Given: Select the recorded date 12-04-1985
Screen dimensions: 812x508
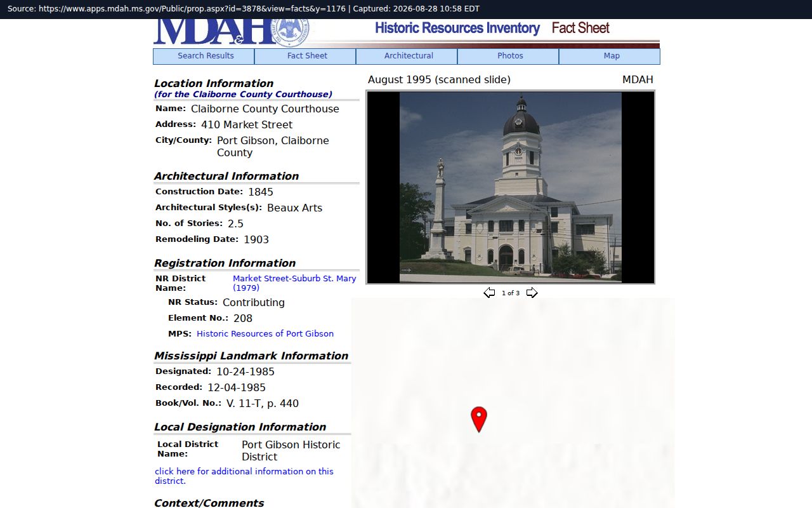Looking at the screenshot, I should pyautogui.click(x=237, y=388).
